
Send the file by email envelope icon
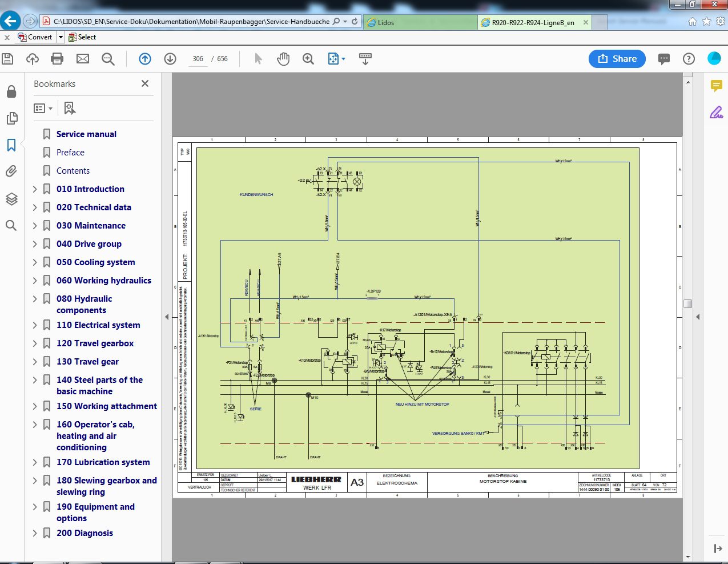[83, 59]
